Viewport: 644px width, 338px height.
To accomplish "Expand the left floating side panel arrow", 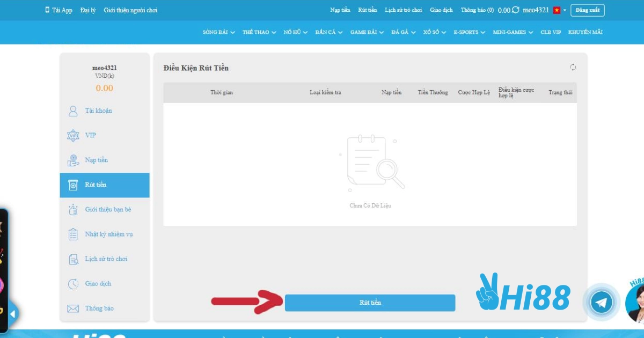I will click(x=12, y=313).
